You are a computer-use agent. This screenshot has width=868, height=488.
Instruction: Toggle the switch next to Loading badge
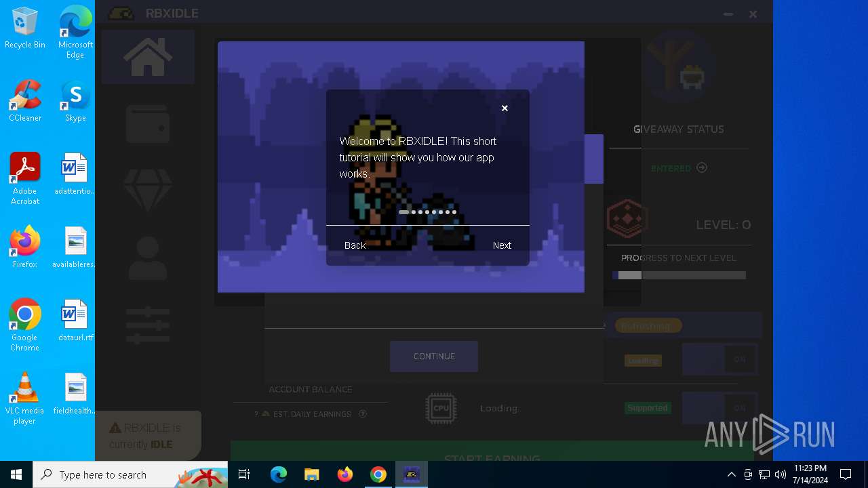coord(719,359)
